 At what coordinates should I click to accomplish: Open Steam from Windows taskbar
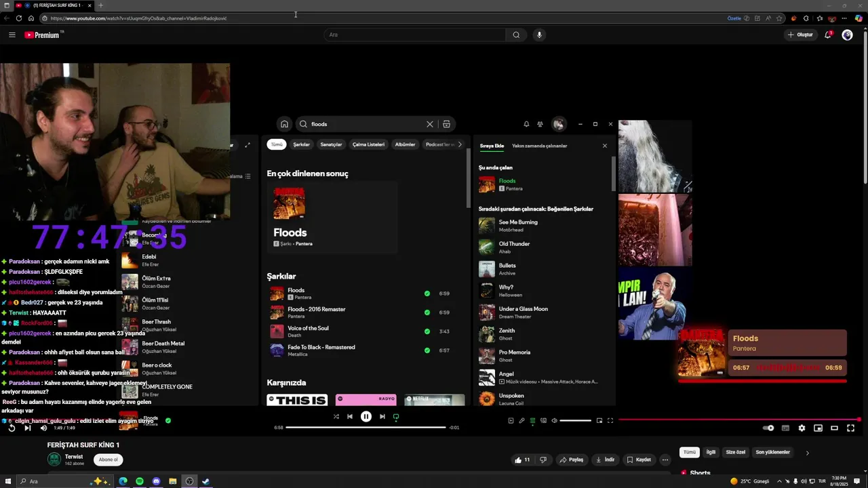click(x=205, y=481)
